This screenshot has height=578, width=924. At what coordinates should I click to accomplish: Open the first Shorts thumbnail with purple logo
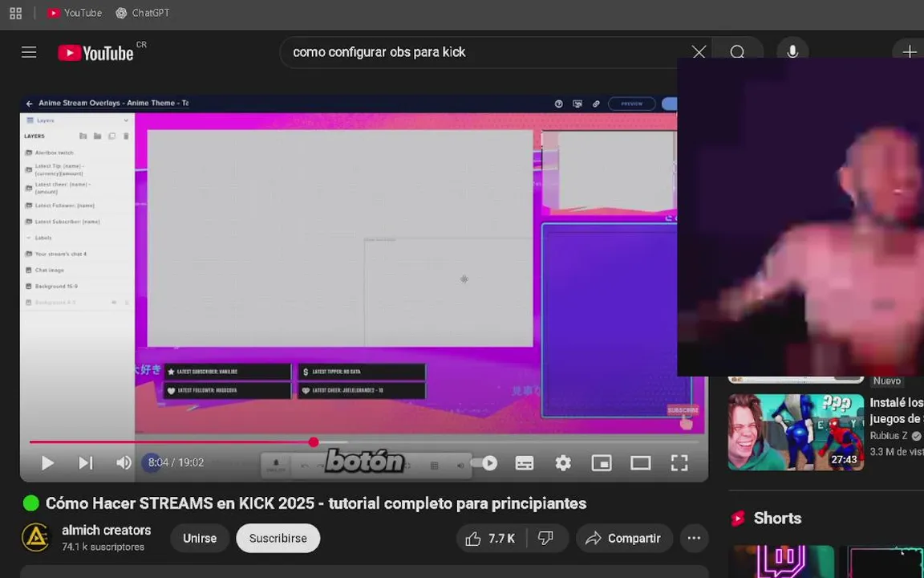point(781,561)
